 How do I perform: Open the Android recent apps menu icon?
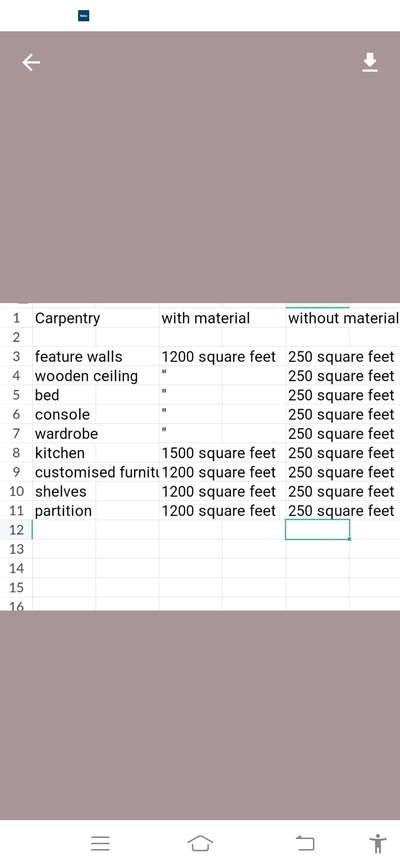click(x=100, y=843)
